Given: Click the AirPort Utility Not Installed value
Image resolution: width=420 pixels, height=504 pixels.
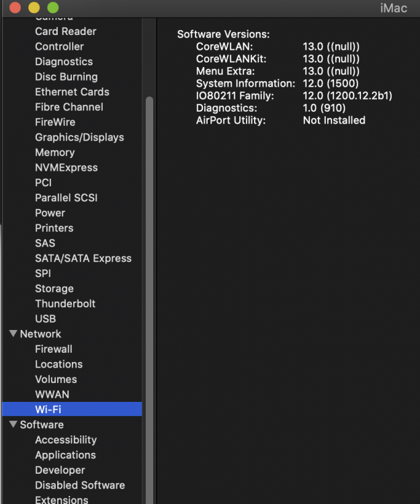Looking at the screenshot, I should (334, 120).
